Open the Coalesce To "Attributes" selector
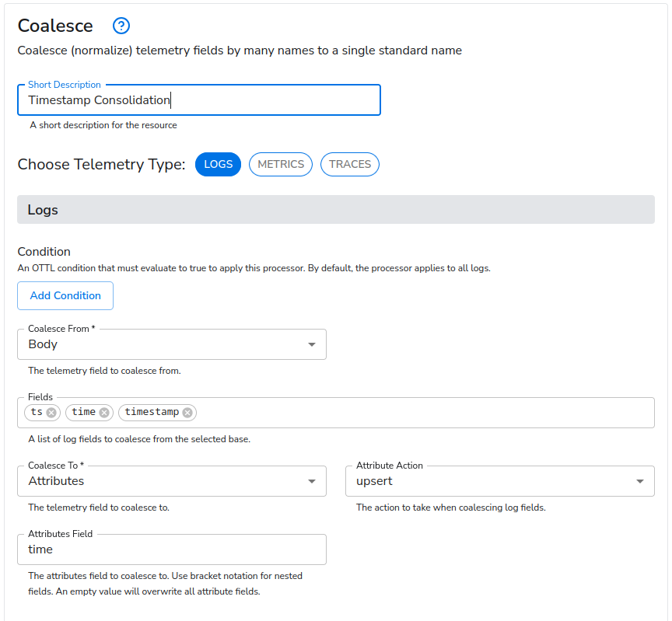Screen dimensions: 672x621 tap(171, 481)
